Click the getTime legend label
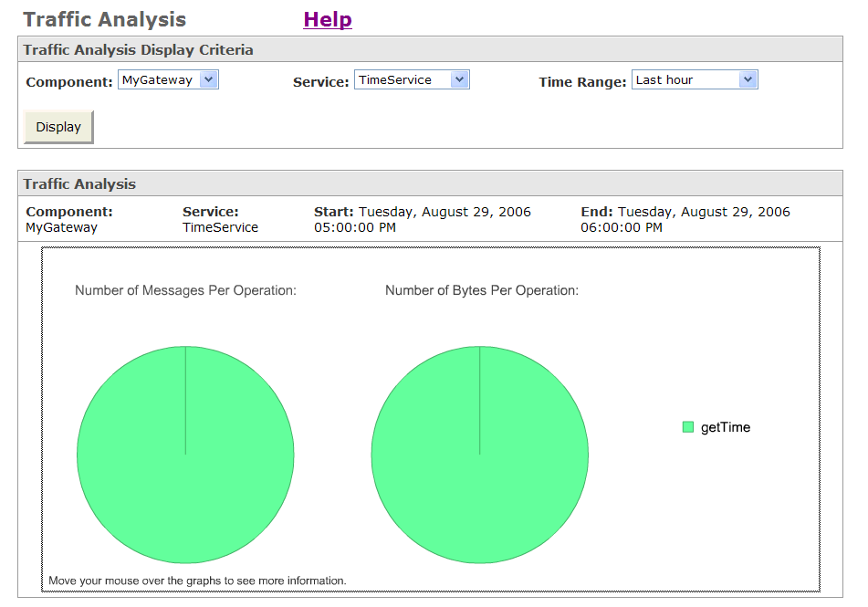 pos(726,427)
